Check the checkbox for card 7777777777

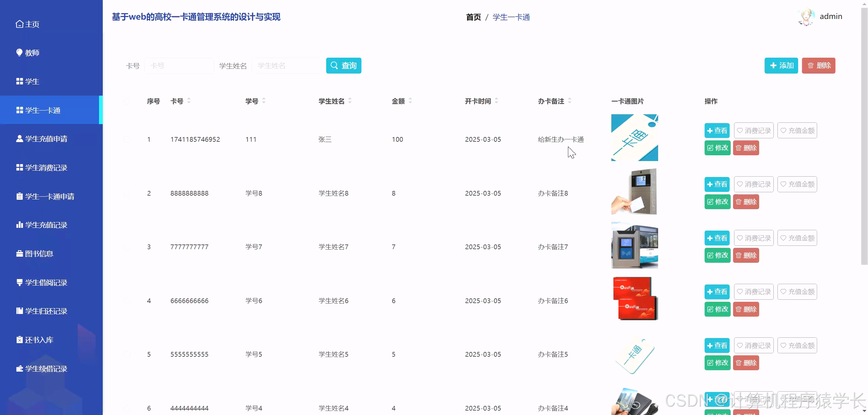(127, 247)
